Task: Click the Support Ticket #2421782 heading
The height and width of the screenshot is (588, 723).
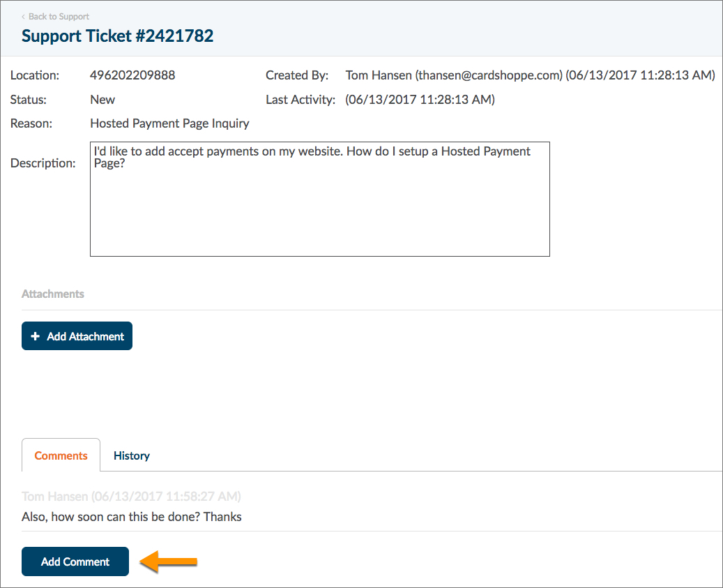Action: tap(117, 36)
